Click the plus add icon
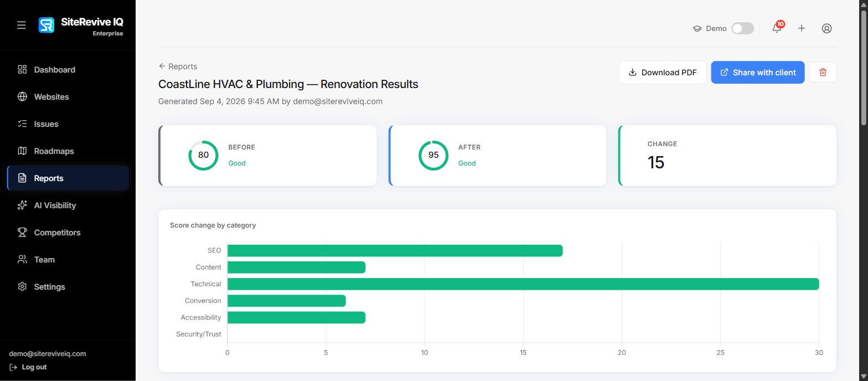 point(802,28)
